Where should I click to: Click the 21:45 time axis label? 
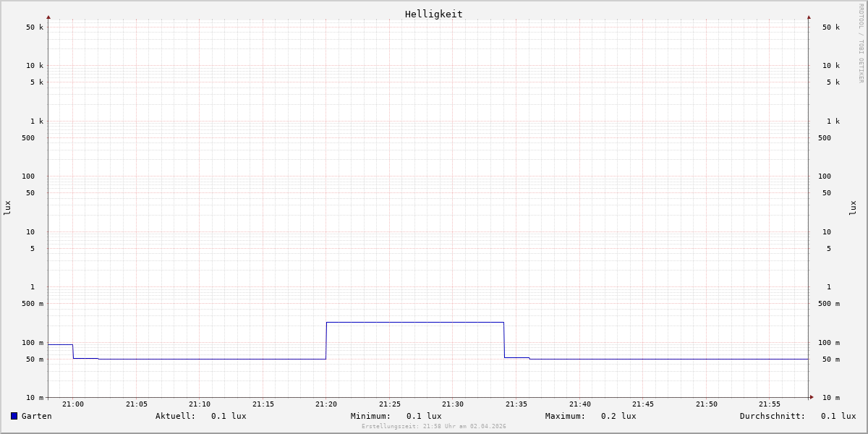643,404
